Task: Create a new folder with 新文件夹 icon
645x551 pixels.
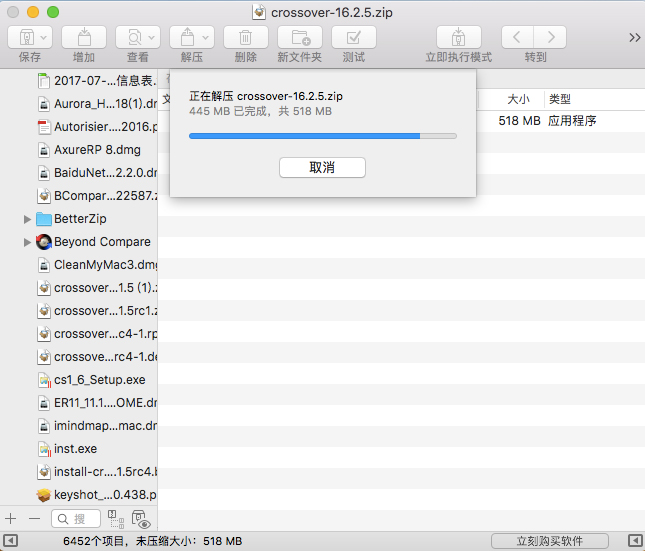Action: tap(300, 38)
